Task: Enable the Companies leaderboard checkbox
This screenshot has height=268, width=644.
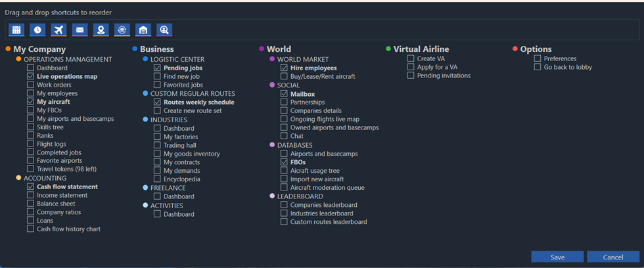Action: (x=285, y=205)
